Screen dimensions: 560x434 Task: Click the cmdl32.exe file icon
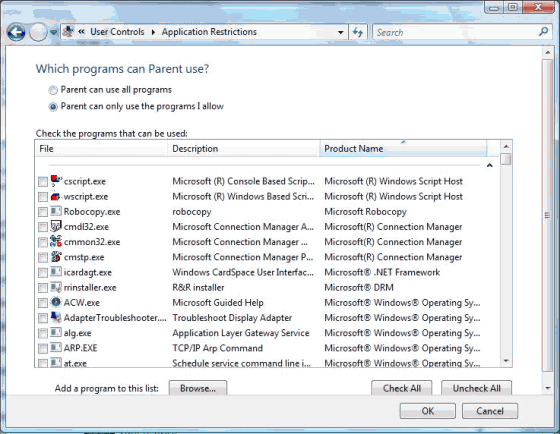click(56, 226)
